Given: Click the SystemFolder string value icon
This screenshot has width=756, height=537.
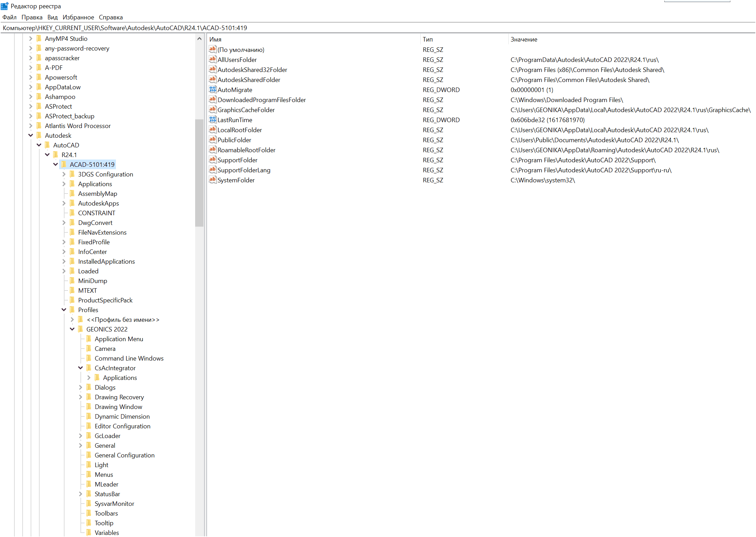Looking at the screenshot, I should tap(212, 180).
